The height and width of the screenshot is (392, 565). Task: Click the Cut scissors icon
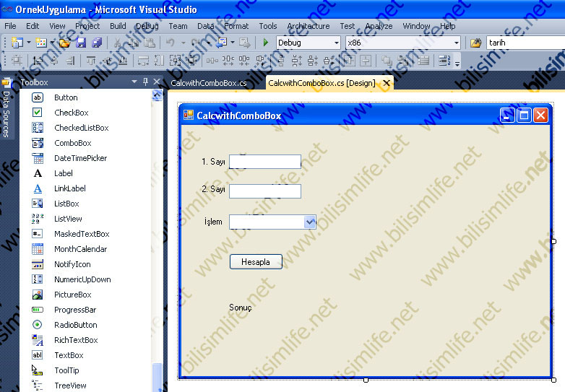[x=117, y=43]
